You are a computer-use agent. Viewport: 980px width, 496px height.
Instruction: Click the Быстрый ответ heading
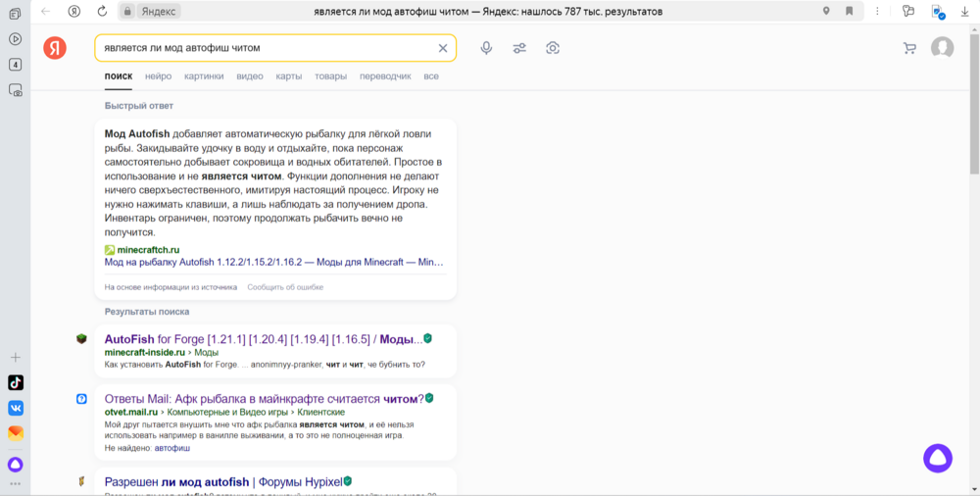(x=139, y=106)
